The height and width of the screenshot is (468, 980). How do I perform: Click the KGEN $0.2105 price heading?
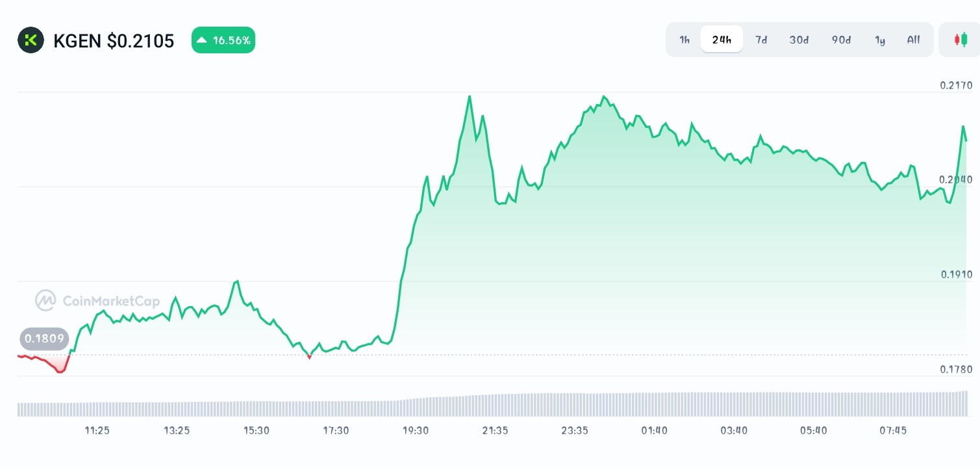click(114, 40)
